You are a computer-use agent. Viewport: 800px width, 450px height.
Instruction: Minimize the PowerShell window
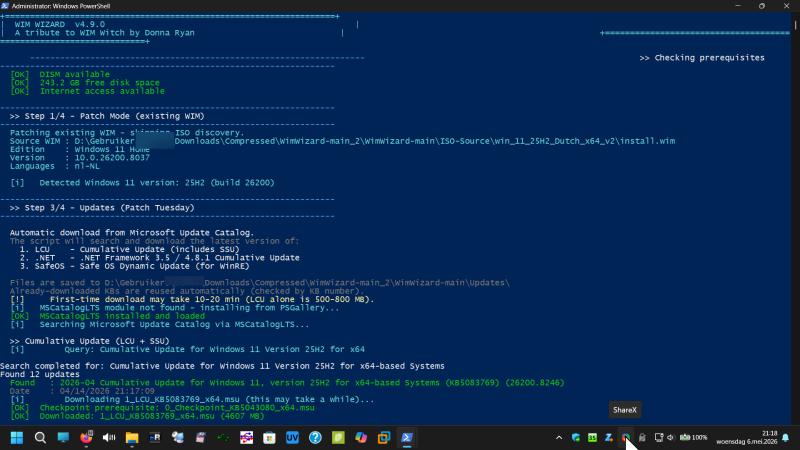click(738, 6)
